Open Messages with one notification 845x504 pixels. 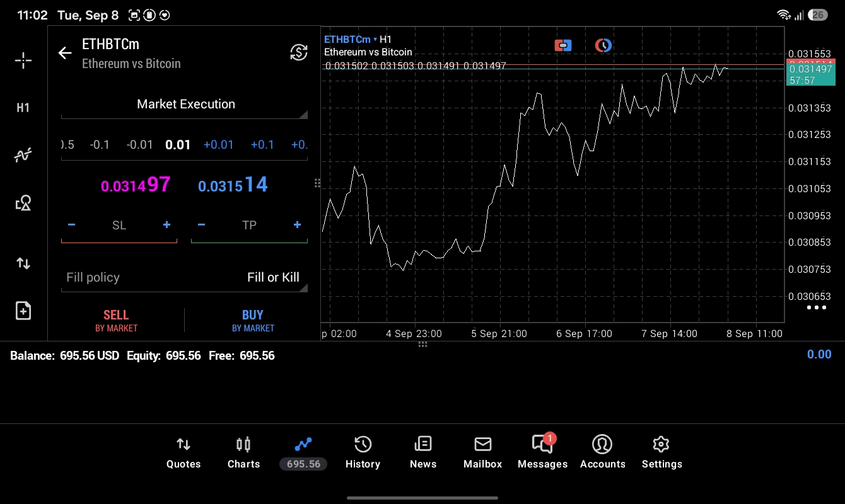pos(543,452)
